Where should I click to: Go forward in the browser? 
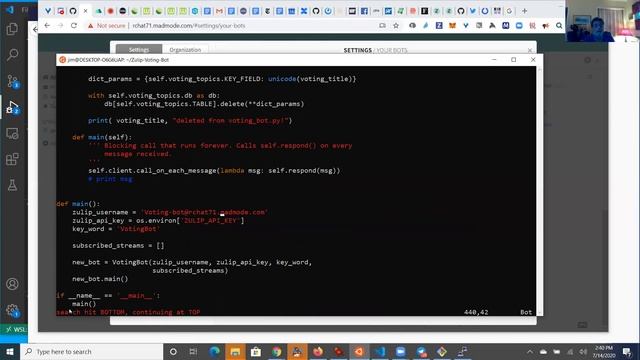point(60,25)
